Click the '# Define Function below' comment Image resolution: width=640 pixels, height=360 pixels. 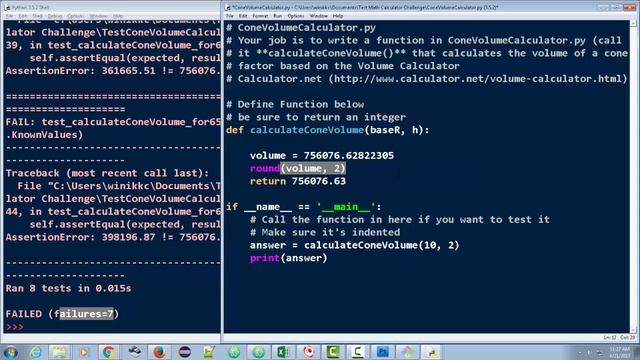(295, 104)
